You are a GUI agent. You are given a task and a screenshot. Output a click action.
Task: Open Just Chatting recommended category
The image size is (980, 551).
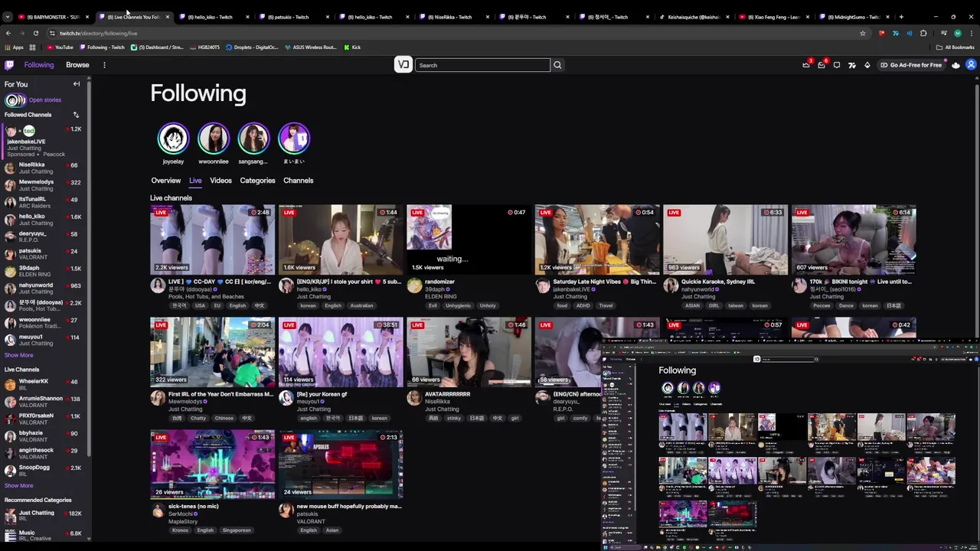click(44, 516)
